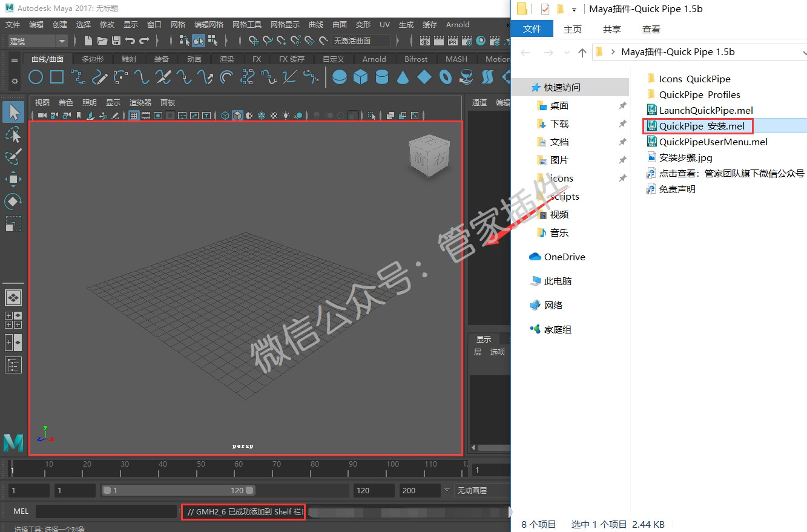Screen dimensions: 807x532
Task: Activate the Move tool in toolbox
Action: 13,179
